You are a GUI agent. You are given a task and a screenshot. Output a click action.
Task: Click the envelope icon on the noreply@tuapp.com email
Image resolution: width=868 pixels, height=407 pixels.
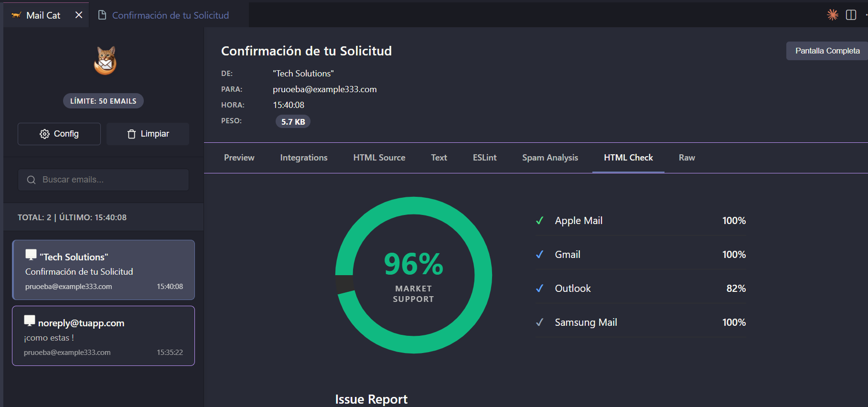(x=30, y=321)
